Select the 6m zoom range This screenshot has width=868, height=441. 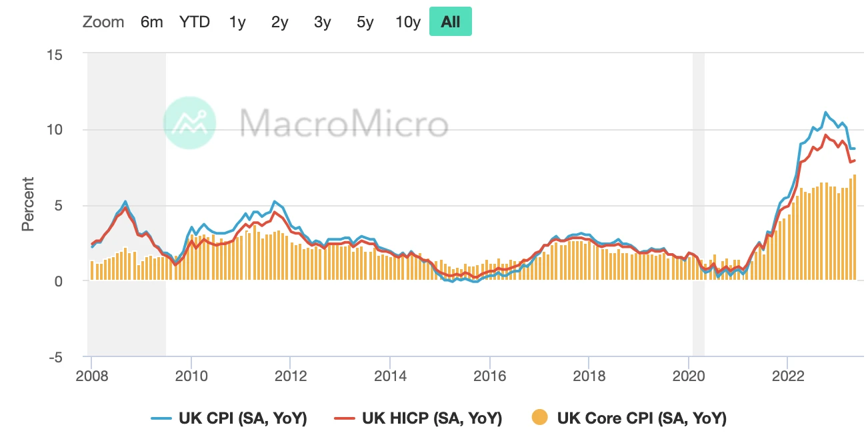151,22
